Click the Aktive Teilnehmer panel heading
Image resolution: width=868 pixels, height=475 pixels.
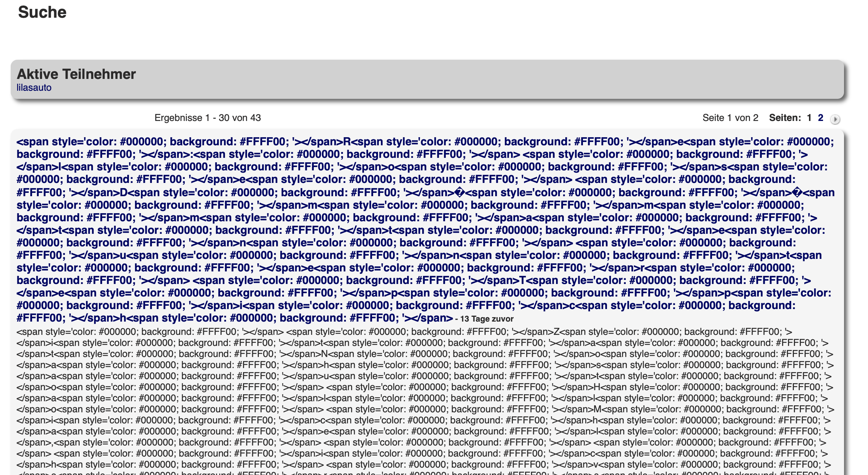click(x=76, y=74)
